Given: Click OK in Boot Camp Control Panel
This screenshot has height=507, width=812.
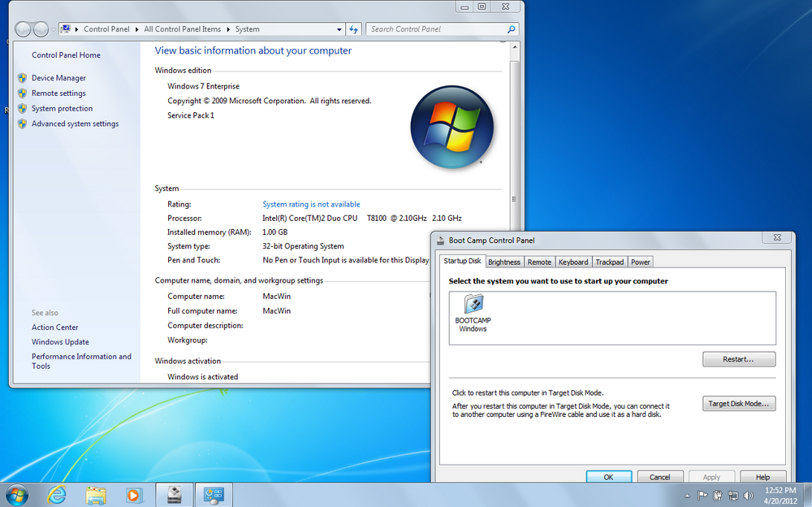Looking at the screenshot, I should [x=608, y=477].
